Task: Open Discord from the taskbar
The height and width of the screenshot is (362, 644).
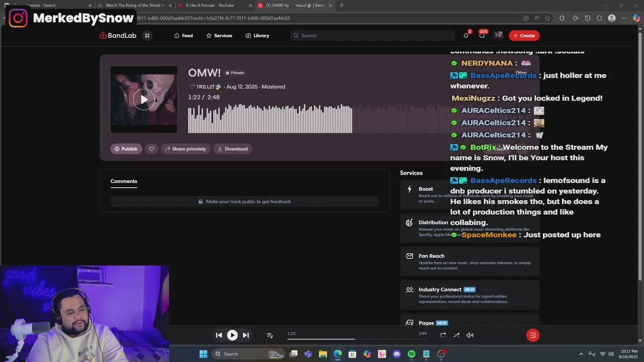Action: (396, 354)
